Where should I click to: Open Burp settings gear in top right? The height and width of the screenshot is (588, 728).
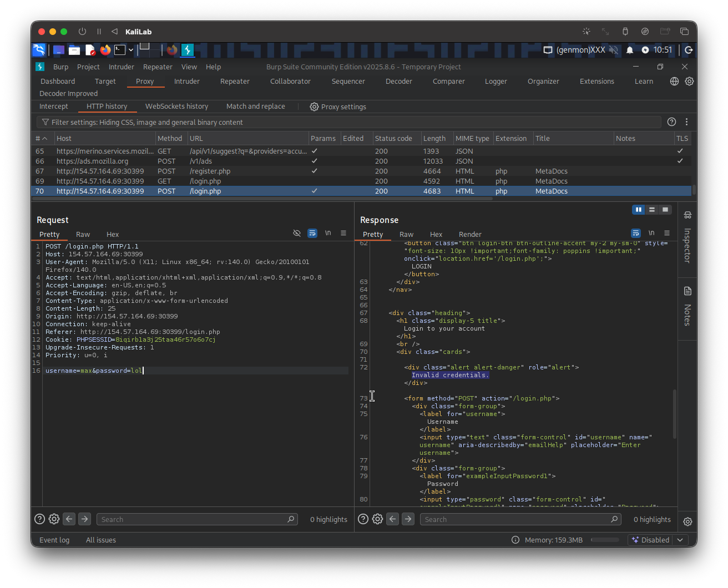tap(689, 81)
